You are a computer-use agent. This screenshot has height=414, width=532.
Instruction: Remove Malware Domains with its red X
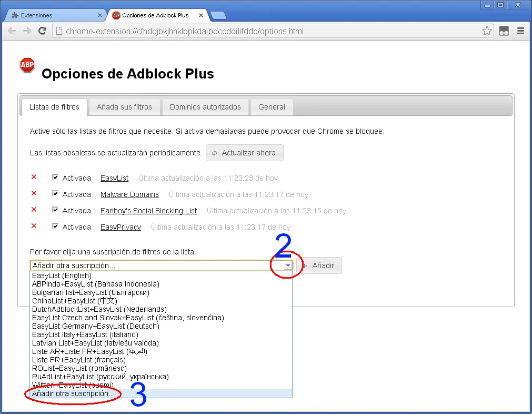[x=34, y=193]
